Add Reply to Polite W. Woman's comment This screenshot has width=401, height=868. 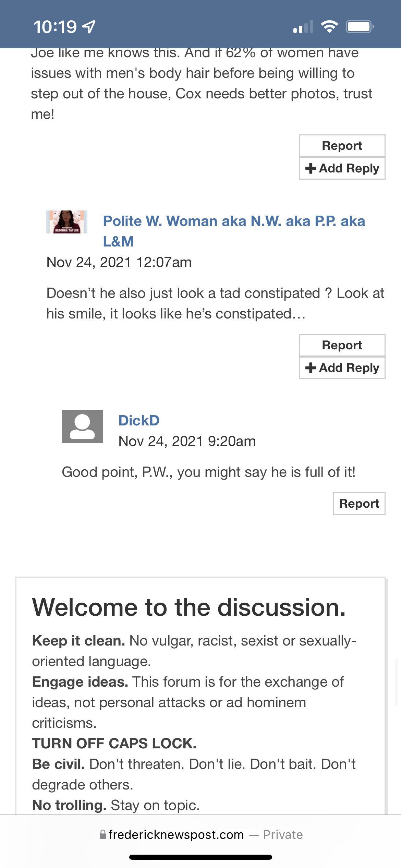click(342, 368)
